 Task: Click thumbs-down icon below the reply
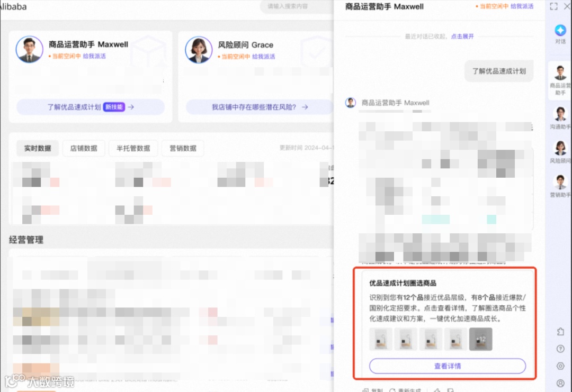point(451,390)
